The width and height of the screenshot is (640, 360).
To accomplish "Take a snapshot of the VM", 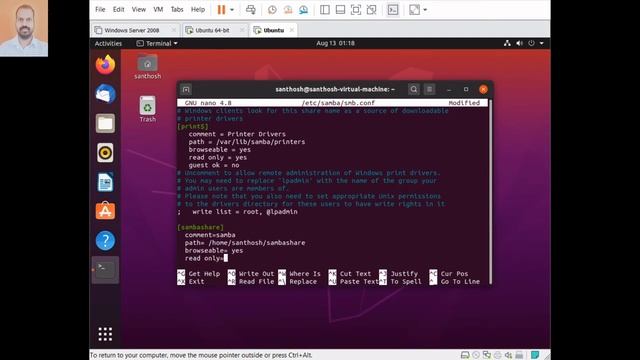I will click(x=272, y=10).
